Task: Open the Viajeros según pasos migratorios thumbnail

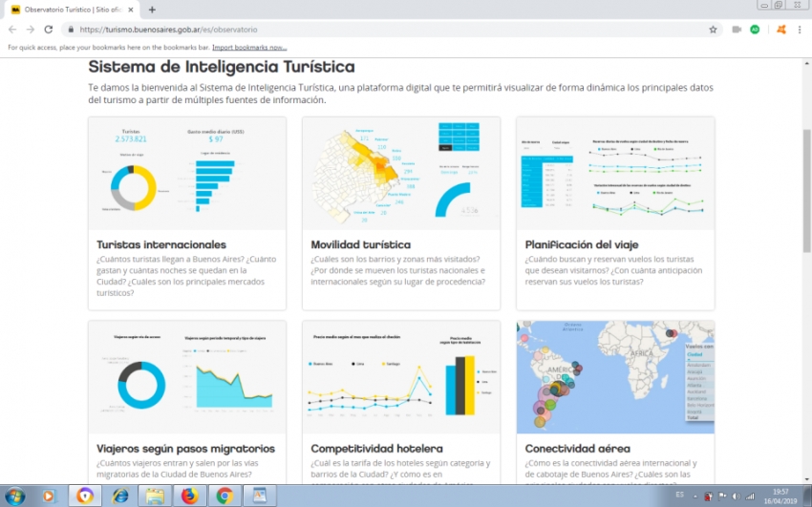Action: [x=187, y=377]
